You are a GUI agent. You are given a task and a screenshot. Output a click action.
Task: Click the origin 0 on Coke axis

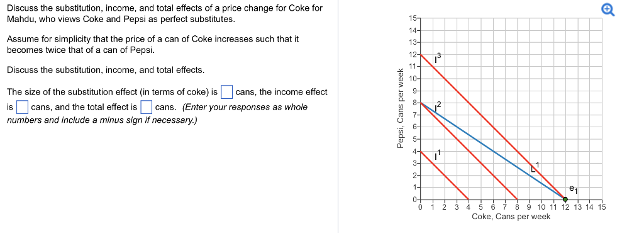pos(420,207)
